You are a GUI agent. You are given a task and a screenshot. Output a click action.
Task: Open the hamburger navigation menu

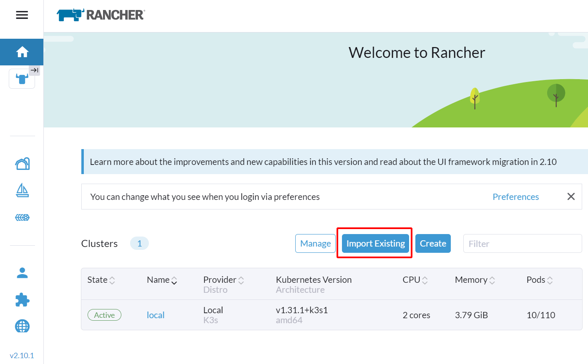click(22, 15)
